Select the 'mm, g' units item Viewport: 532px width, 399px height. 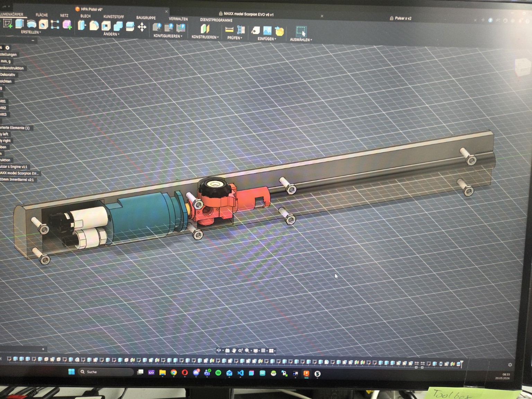coord(6,61)
